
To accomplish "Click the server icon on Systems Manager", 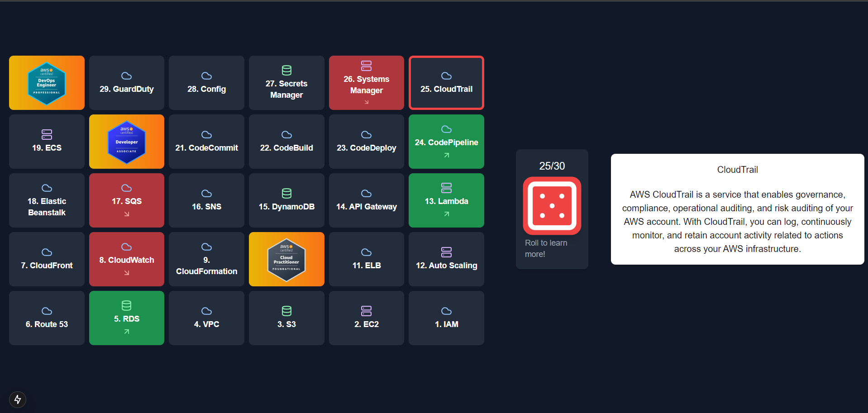I will (367, 66).
